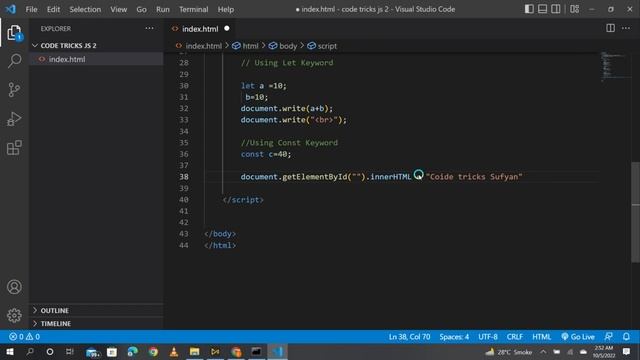Open editor More Actions ellipsis

click(626, 28)
